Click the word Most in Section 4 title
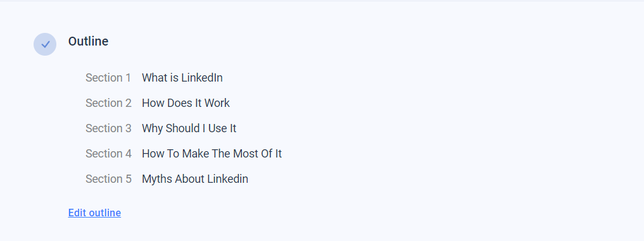The image size is (644, 241). (246, 154)
